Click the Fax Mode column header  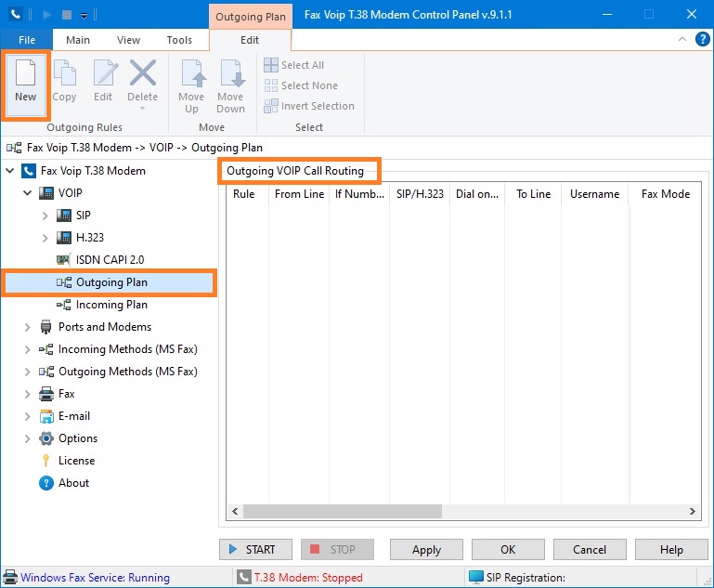[666, 194]
